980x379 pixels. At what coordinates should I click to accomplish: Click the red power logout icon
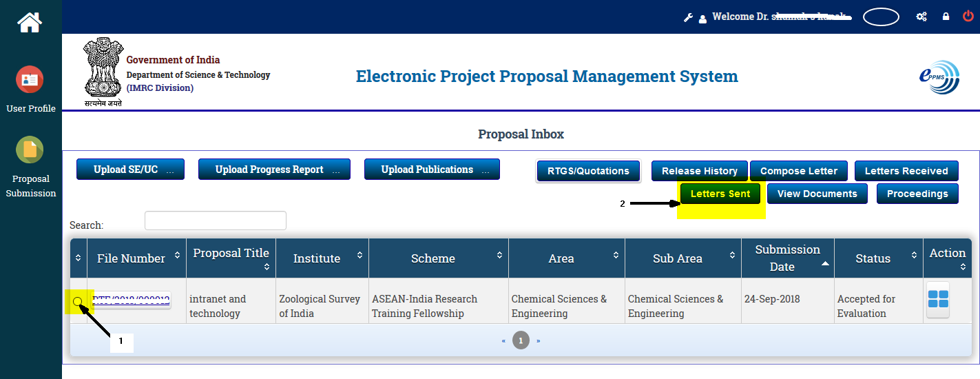(968, 17)
